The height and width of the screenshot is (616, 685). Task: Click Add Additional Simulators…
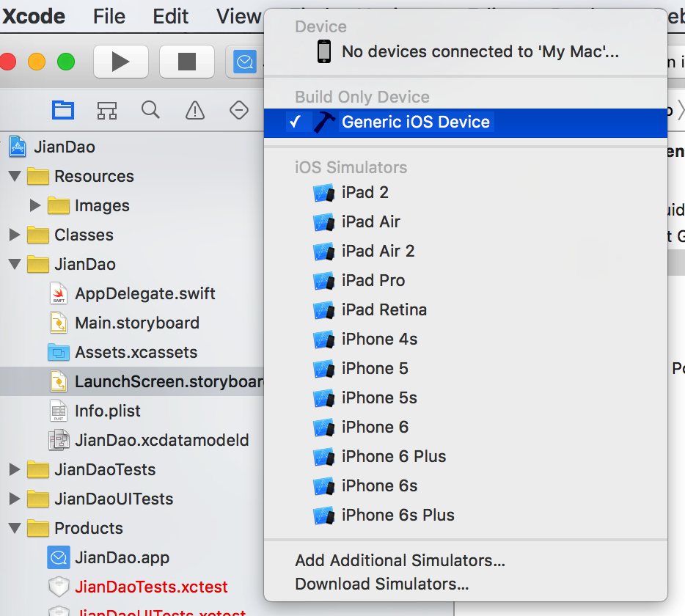coord(400,561)
